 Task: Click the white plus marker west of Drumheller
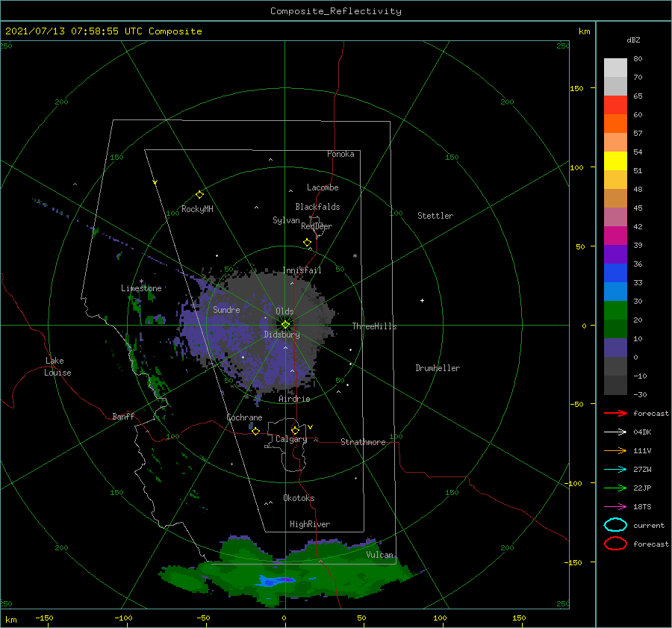point(422,300)
